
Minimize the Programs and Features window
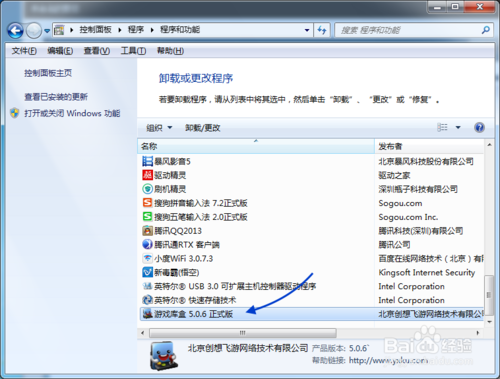[x=437, y=7]
